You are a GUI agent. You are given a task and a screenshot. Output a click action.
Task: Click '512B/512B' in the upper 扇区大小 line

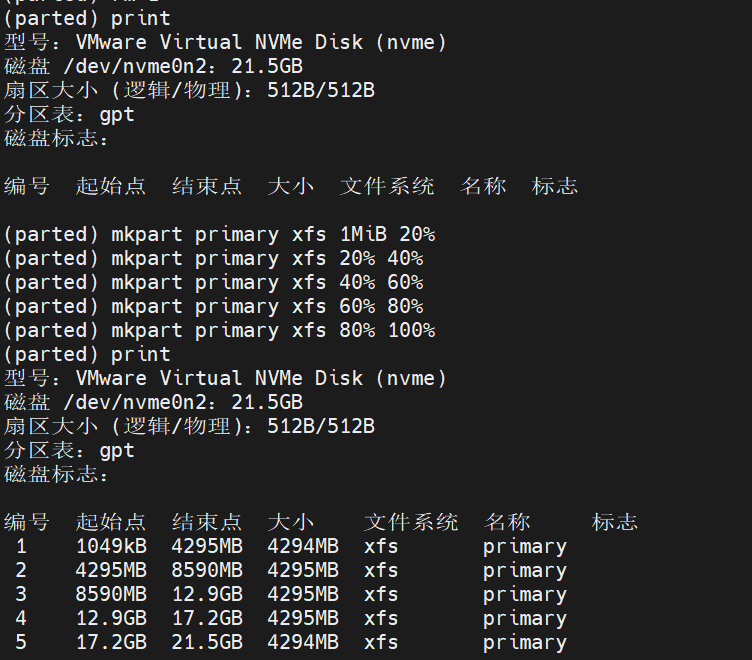(x=321, y=90)
